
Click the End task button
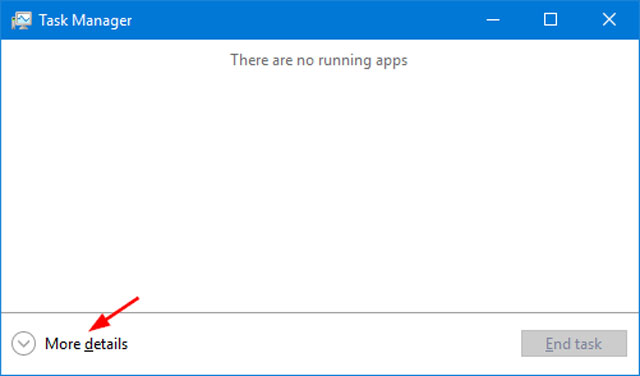tap(574, 343)
